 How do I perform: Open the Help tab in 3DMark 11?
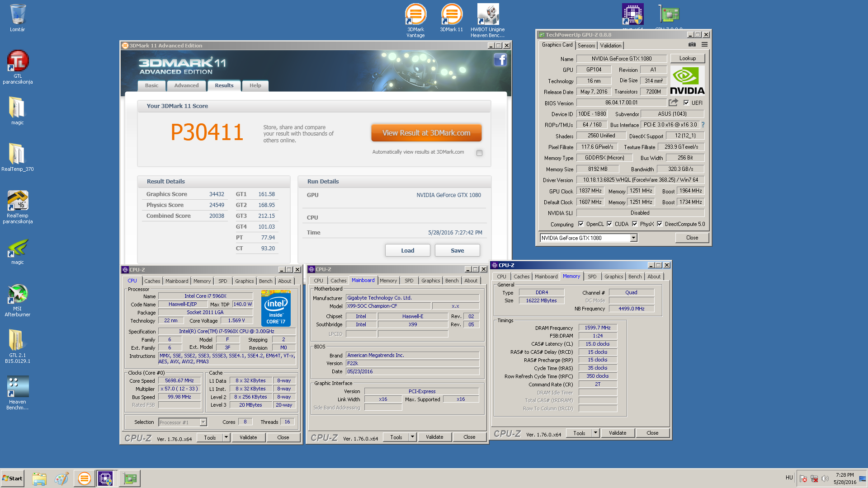(x=255, y=85)
